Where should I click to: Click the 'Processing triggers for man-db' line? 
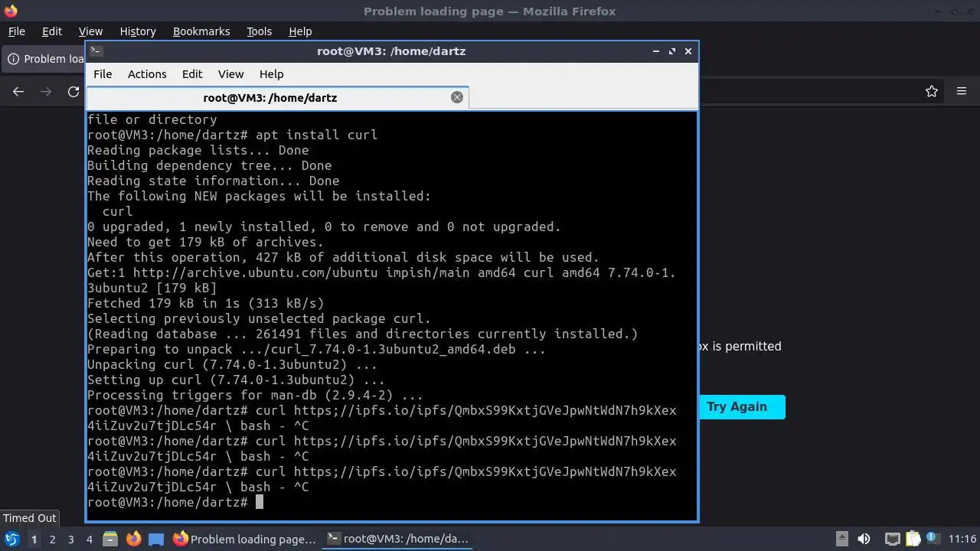256,395
